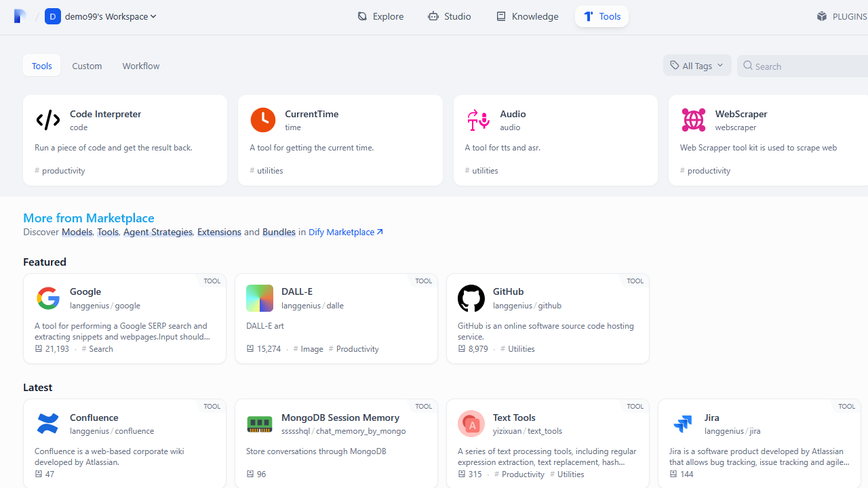Follow the Dify Marketplace link
The width and height of the screenshot is (868, 488).
(346, 232)
